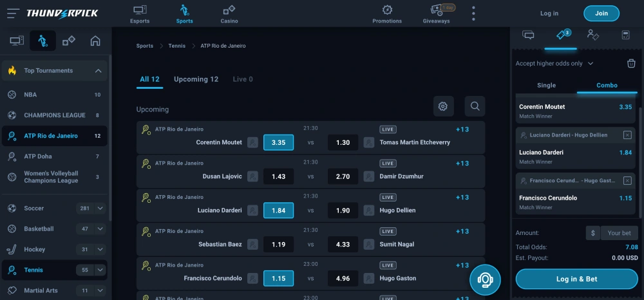Image resolution: width=644 pixels, height=300 pixels.
Task: Expand the Soccer category chevron
Action: click(100, 208)
